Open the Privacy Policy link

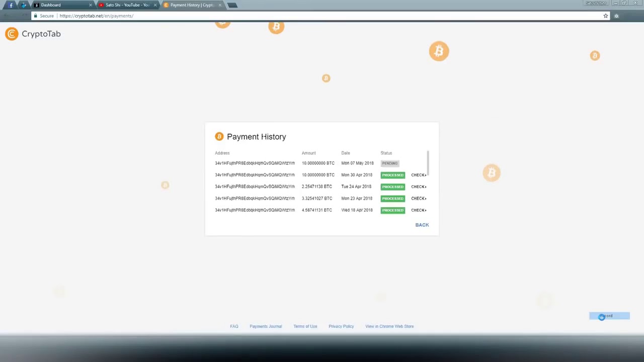tap(341, 326)
